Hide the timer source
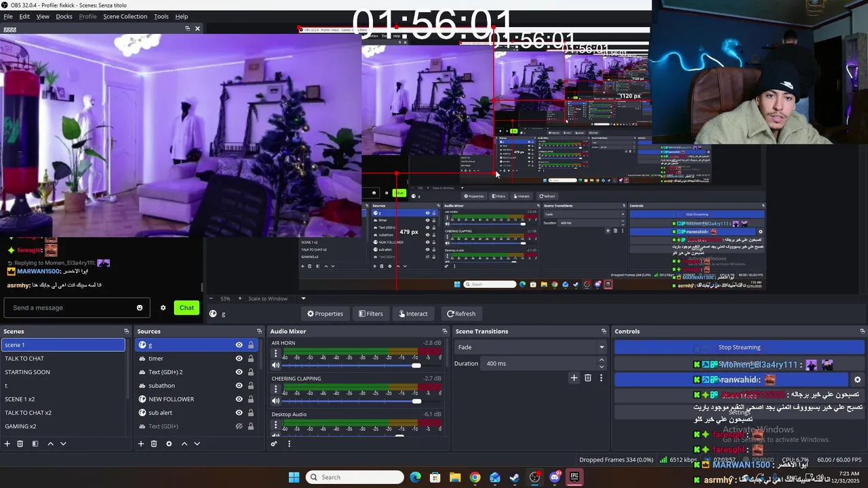The width and height of the screenshot is (868, 488). (x=239, y=359)
